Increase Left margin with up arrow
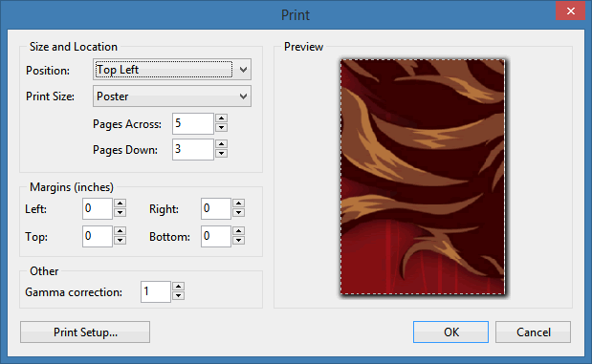The height and width of the screenshot is (364, 592). 121,203
